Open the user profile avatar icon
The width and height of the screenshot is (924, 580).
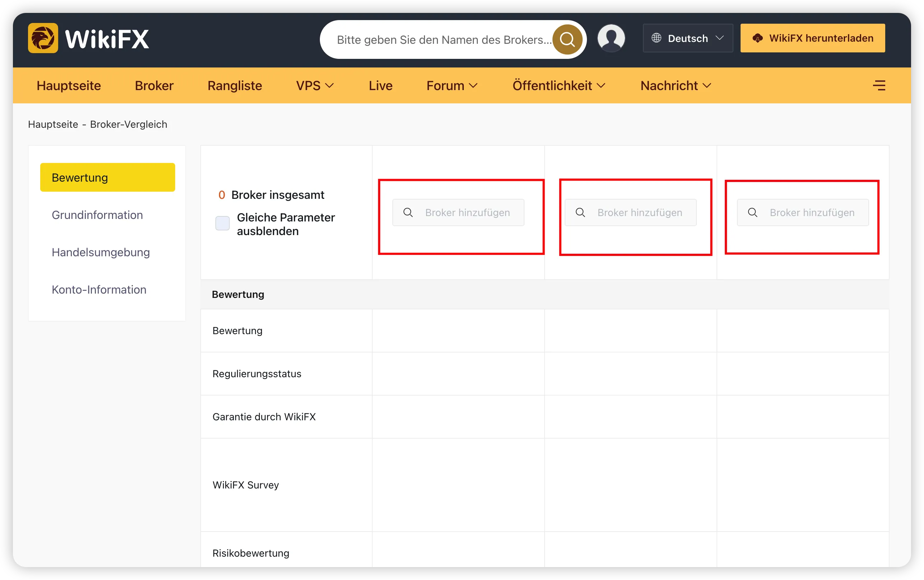click(x=611, y=38)
